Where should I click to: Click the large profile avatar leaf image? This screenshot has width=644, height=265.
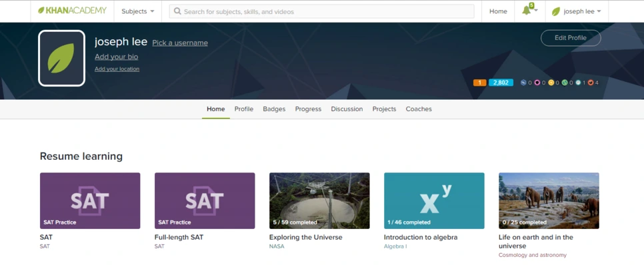click(x=61, y=58)
